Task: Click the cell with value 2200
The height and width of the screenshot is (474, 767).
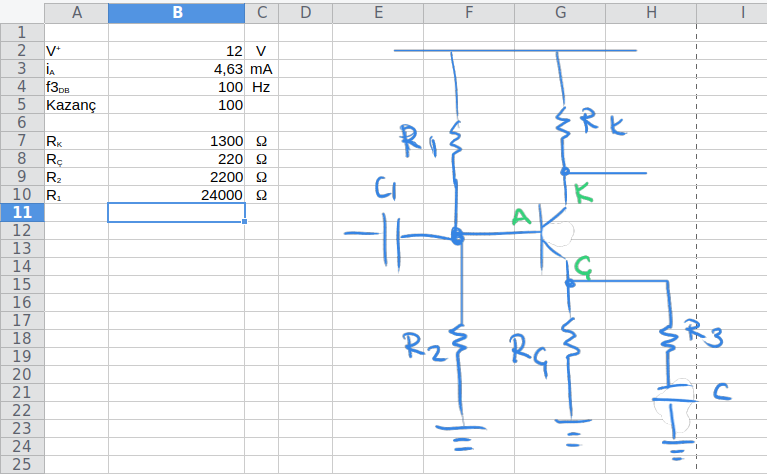Action: (x=177, y=177)
